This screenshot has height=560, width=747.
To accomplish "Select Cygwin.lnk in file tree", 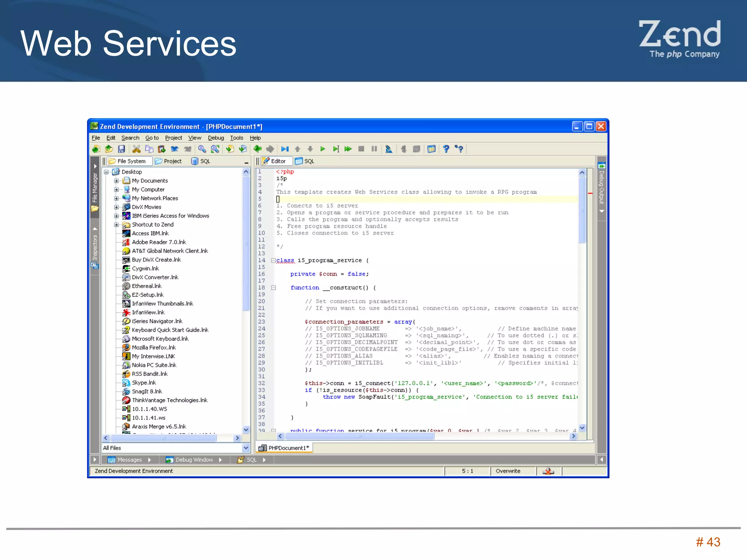I will 145,268.
